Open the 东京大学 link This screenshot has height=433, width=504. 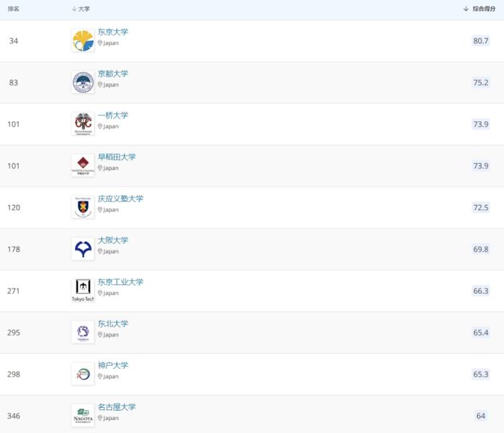112,32
